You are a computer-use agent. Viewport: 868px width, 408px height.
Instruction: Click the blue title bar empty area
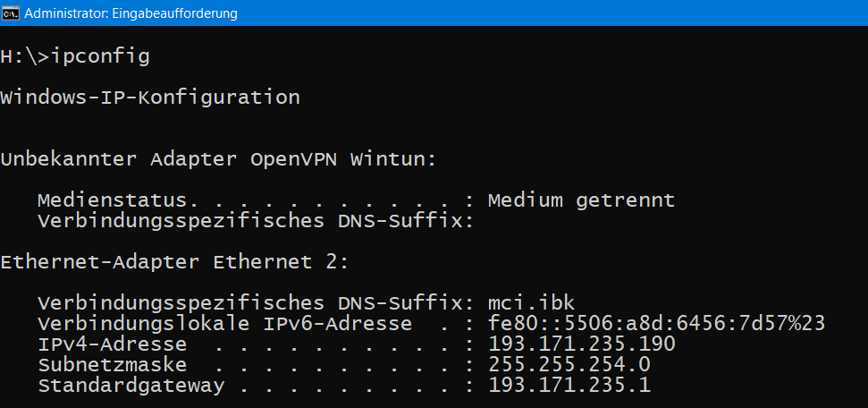553,13
